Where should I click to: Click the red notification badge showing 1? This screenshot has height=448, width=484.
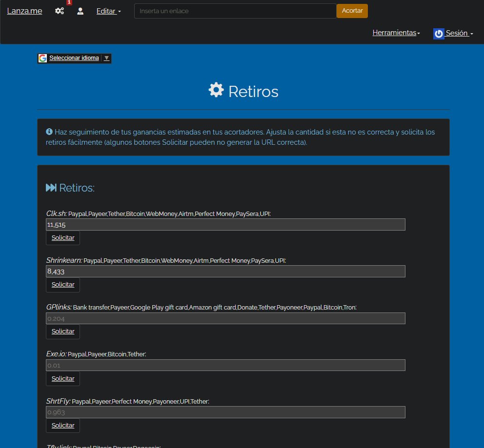(x=69, y=2)
